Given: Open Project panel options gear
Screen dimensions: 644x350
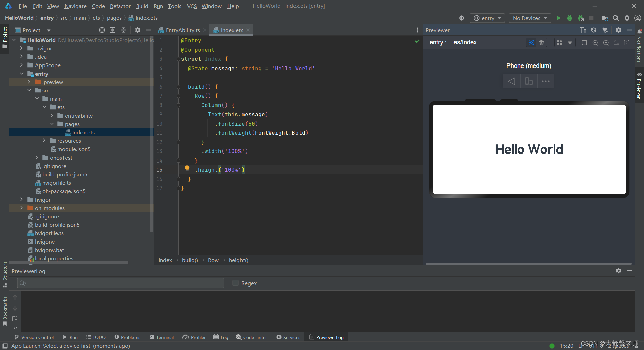Looking at the screenshot, I should 137,30.
